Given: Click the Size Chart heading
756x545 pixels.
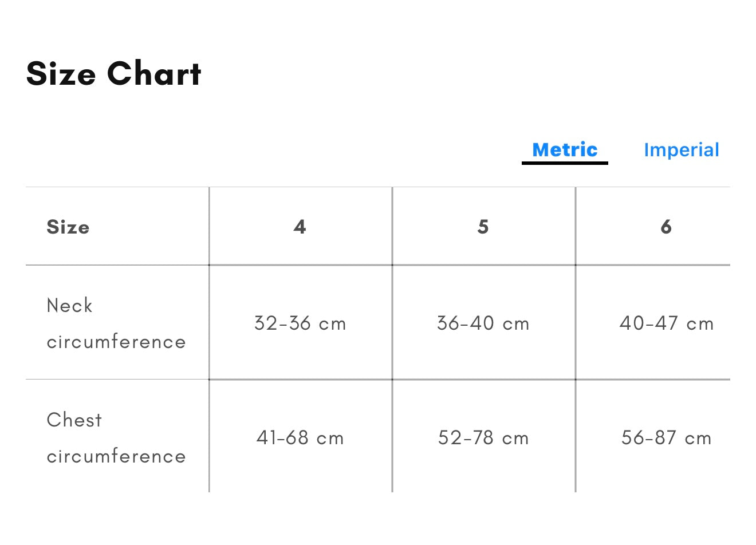Looking at the screenshot, I should (113, 74).
